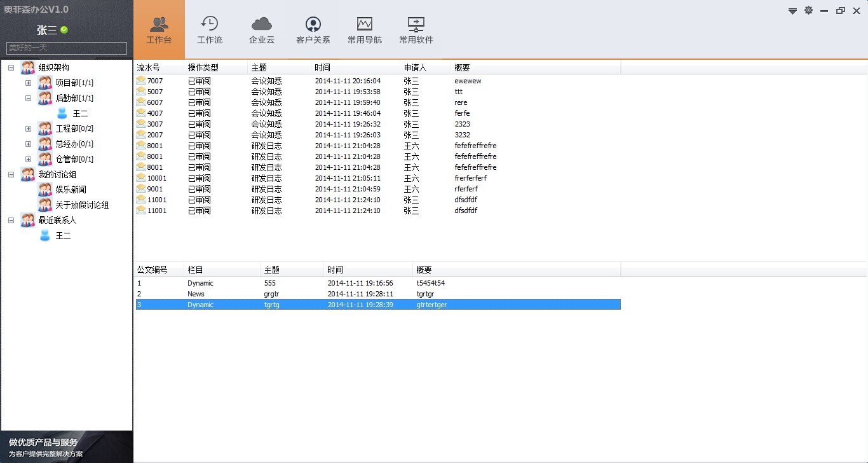Expand the 工程部[0/2] node

[x=28, y=128]
